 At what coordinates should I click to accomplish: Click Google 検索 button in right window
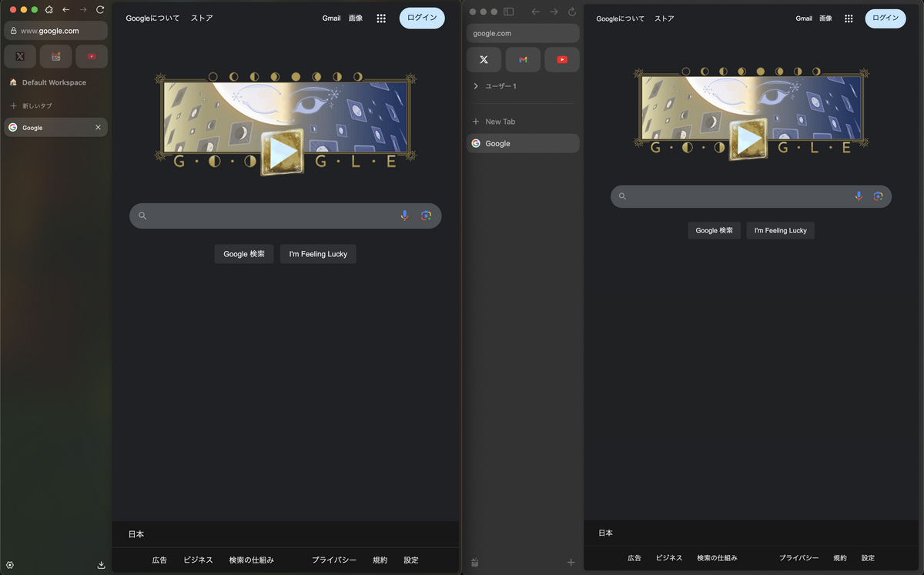tap(715, 230)
